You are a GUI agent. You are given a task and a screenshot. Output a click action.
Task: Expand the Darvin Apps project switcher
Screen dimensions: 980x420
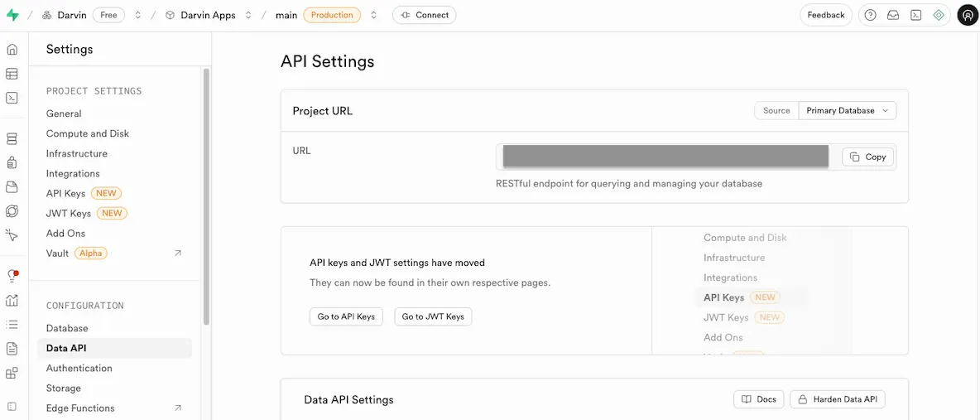point(248,15)
